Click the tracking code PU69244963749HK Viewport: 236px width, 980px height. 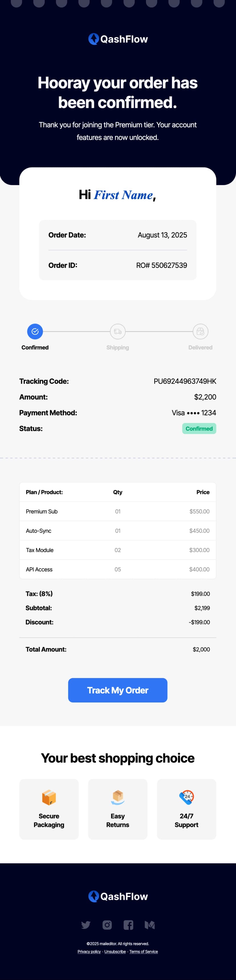coord(185,381)
